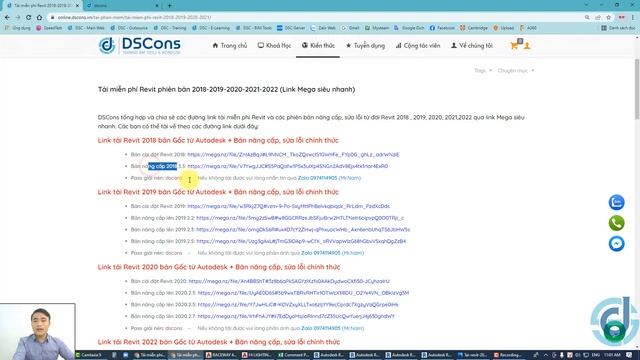Click the heading Link tải Revit 2019
Screen dimensions: 640x360
218,192
